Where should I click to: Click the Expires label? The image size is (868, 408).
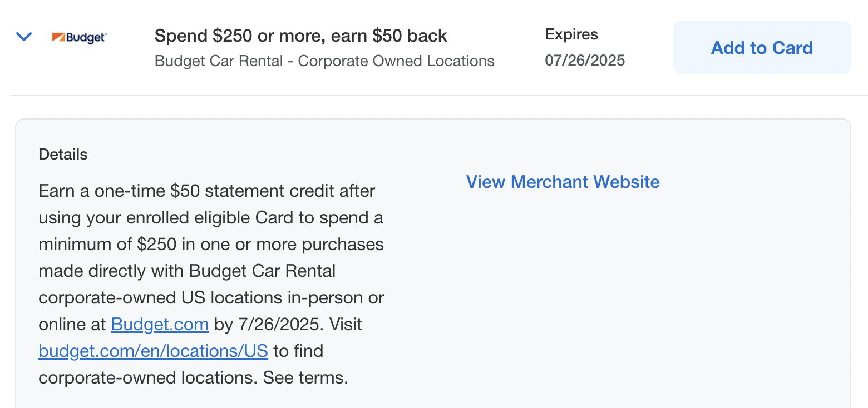[571, 34]
